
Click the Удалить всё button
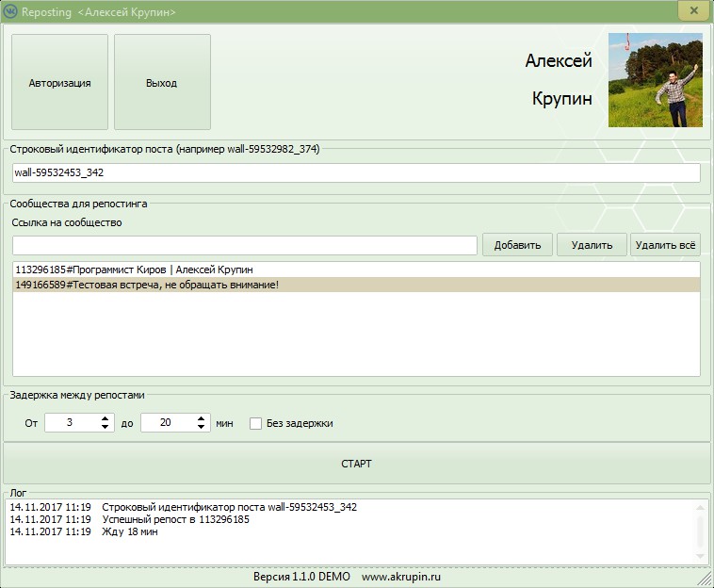(665, 245)
